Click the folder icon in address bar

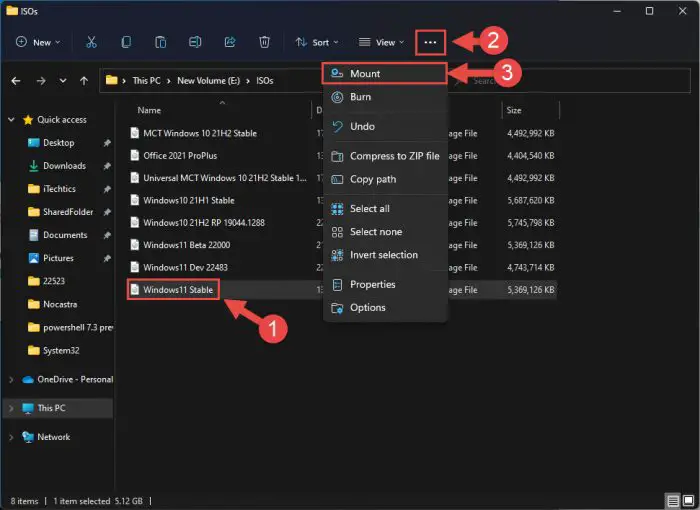(x=112, y=80)
